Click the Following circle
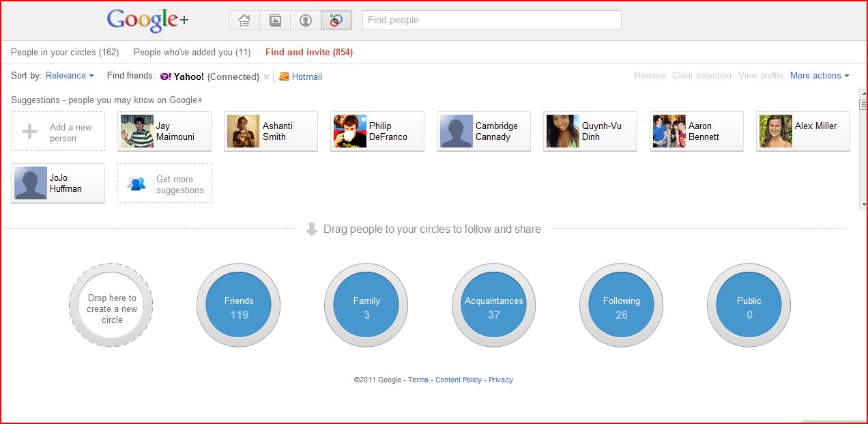868x424 pixels. (x=622, y=306)
